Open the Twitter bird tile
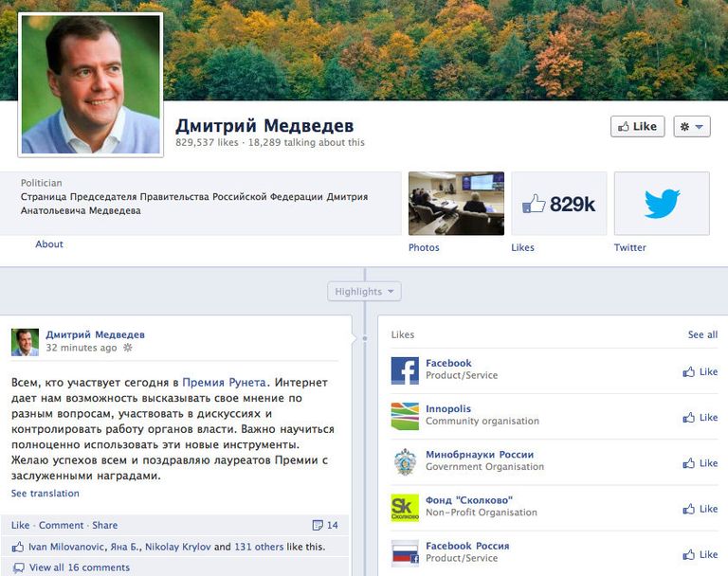This screenshot has height=576, width=728. point(662,204)
